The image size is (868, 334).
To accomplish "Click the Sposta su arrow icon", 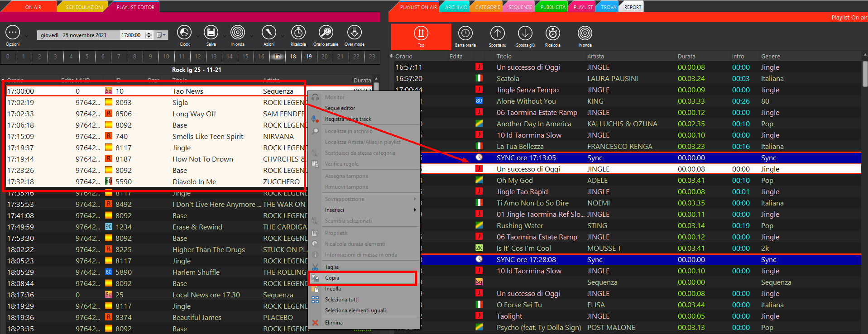I will tap(498, 33).
